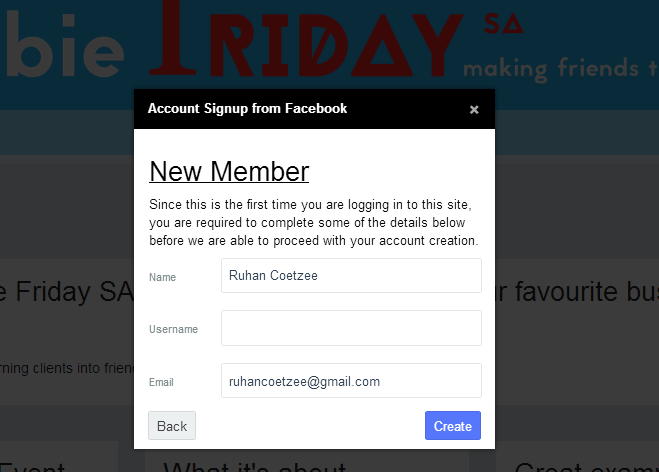Click the Back button

(x=172, y=426)
